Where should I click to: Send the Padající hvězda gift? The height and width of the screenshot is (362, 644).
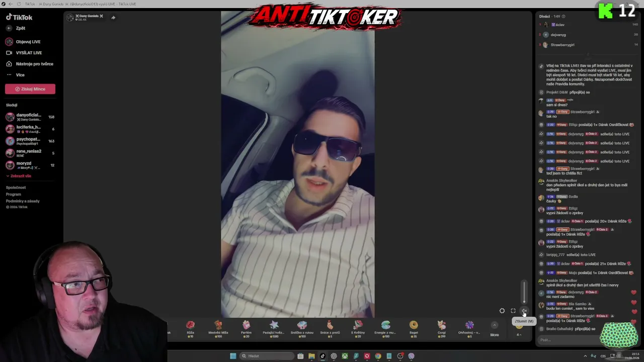click(x=274, y=328)
